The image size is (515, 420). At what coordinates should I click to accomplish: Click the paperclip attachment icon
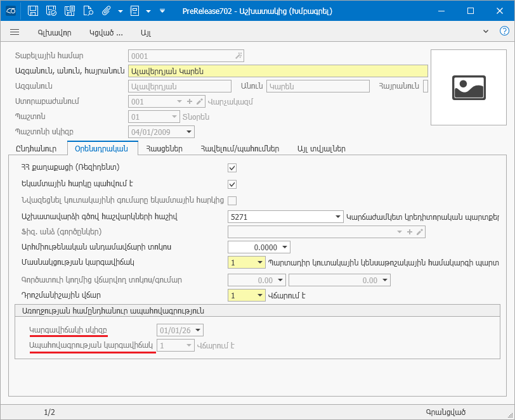pos(107,11)
